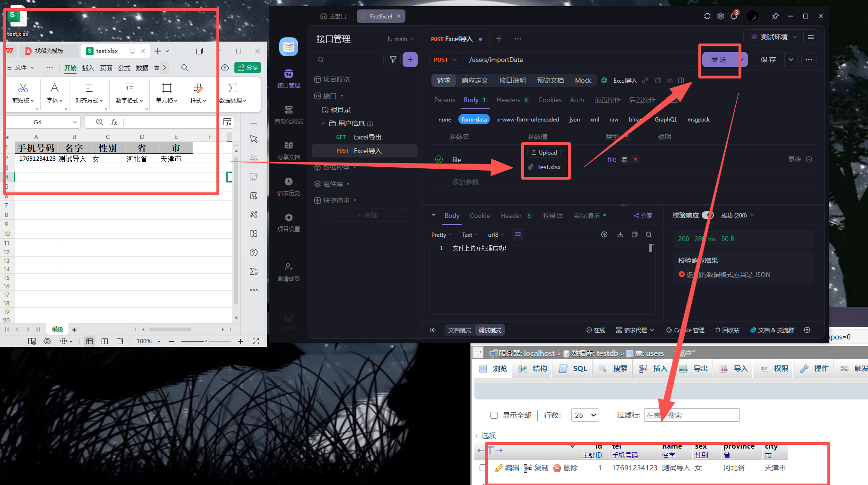Open the 接口管理 sidebar icon in Apifox
Viewport: 868px width, 485px height.
[x=288, y=78]
